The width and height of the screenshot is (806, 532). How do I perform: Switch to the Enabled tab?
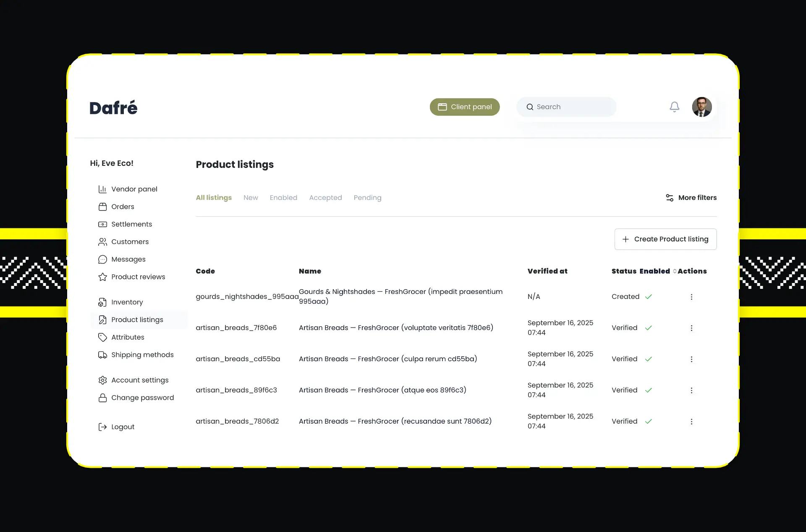[283, 198]
